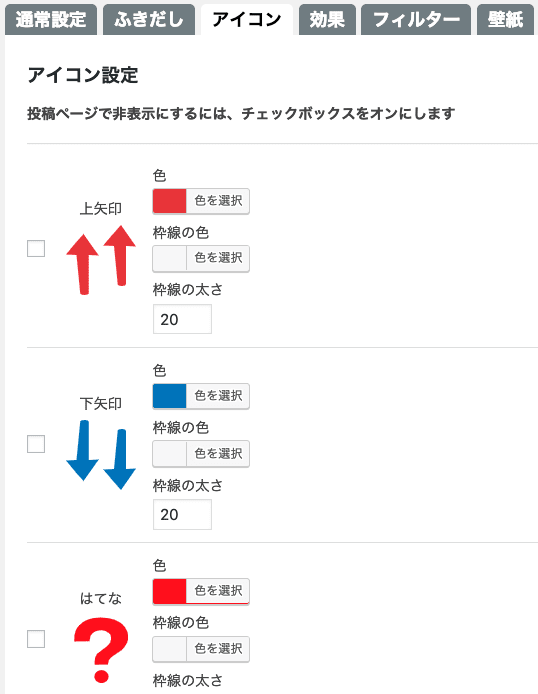Screen dimensions: 538x694
Task: Click the blue color swatch for 下矢印
Action: point(169,396)
